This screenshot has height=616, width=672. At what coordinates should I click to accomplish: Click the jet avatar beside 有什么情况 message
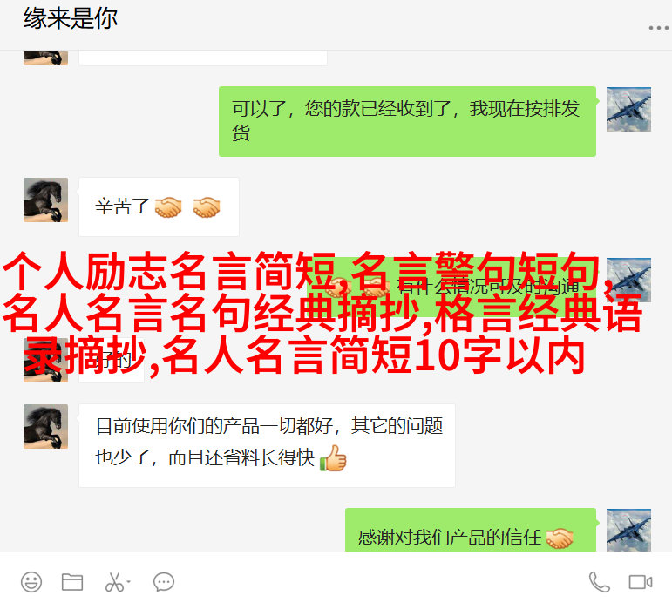click(x=628, y=281)
